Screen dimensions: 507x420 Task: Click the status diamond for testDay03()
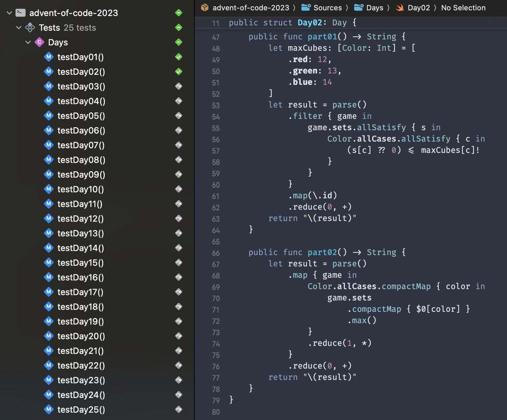pyautogui.click(x=179, y=87)
